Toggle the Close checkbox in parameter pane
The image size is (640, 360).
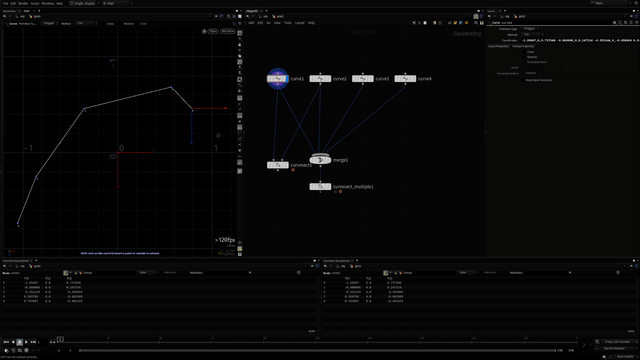524,52
